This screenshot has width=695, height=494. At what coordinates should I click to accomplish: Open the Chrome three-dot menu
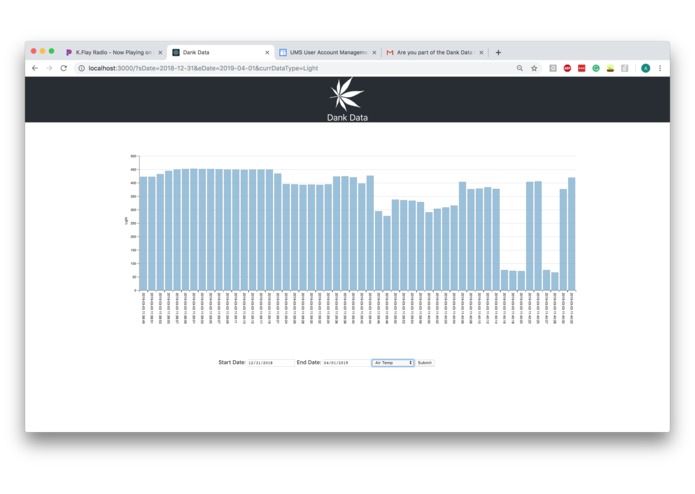[660, 68]
